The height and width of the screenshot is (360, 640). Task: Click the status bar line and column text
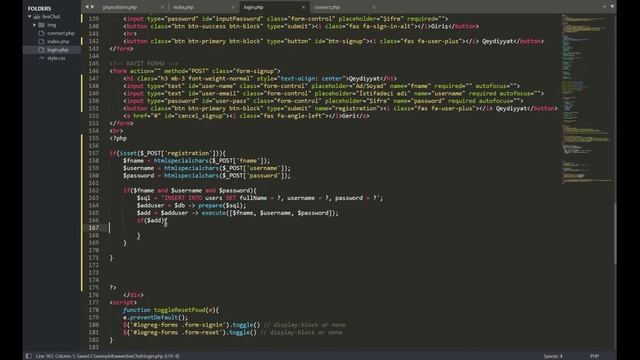pyautogui.click(x=108, y=356)
